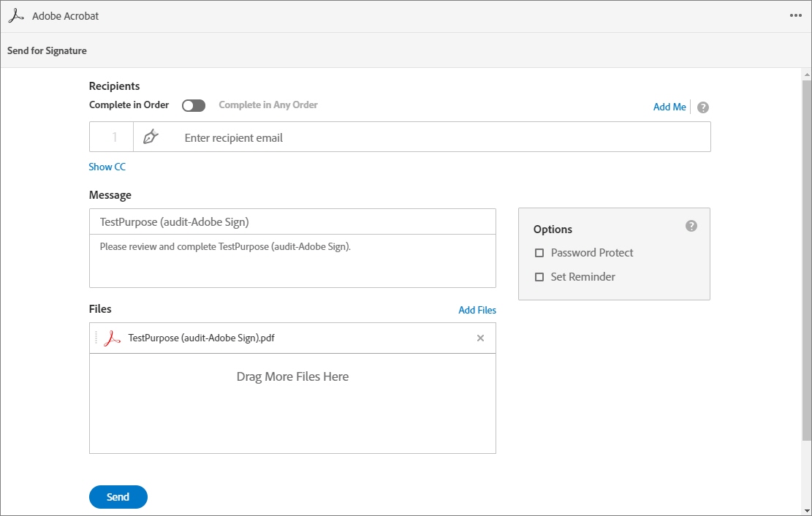This screenshot has width=812, height=516.
Task: Click the Adobe Acrobat logo icon
Action: 16,15
